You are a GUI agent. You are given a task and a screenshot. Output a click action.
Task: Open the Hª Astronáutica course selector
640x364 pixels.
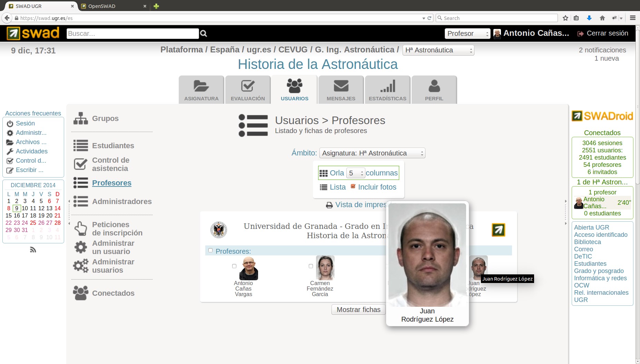tap(438, 50)
